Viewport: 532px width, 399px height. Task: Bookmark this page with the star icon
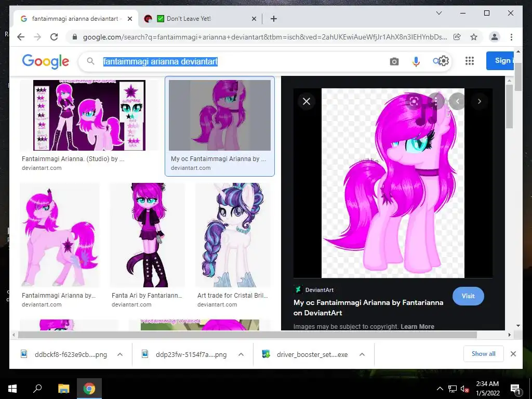click(x=474, y=37)
